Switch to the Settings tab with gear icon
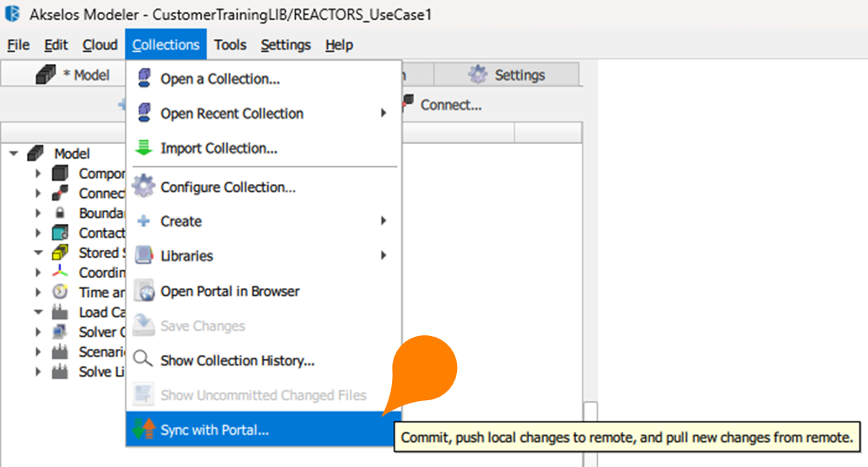The width and height of the screenshot is (868, 467). click(x=506, y=75)
